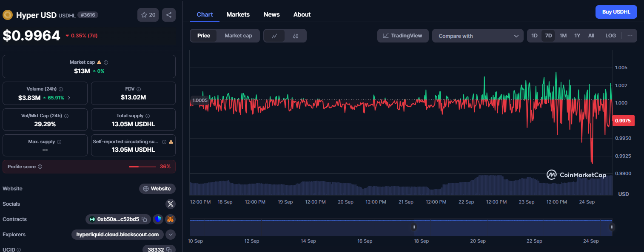Viewport: 644px width, 252px height.
Task: Expand the explorers list chevron
Action: point(170,235)
